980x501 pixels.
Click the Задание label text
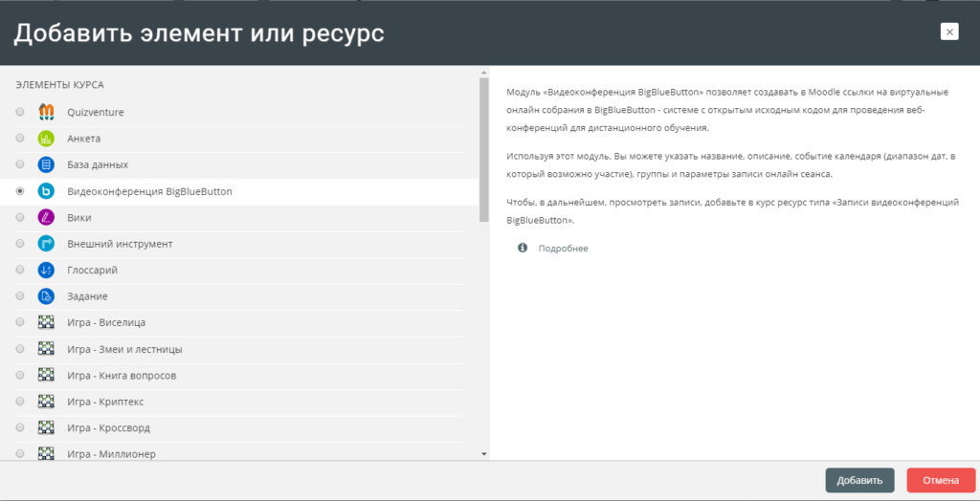(x=87, y=296)
